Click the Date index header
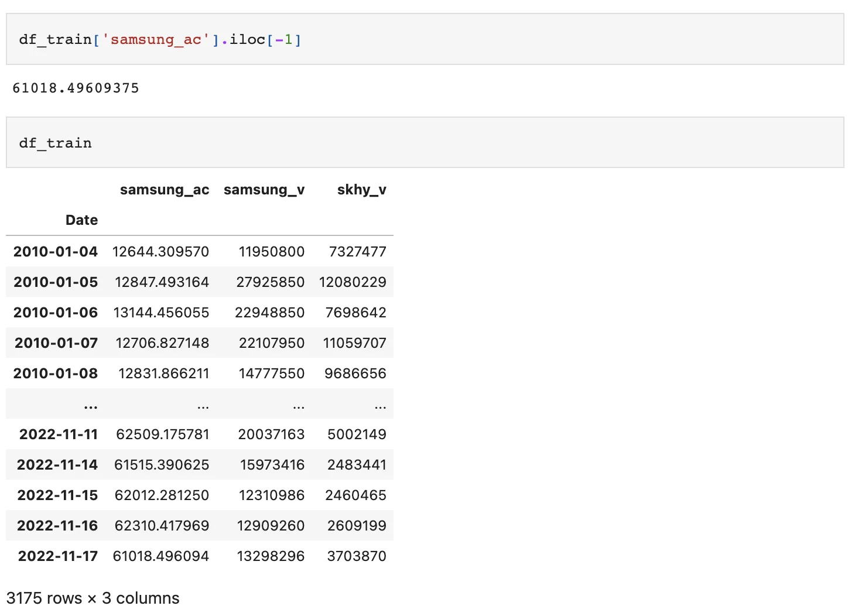 click(x=81, y=220)
